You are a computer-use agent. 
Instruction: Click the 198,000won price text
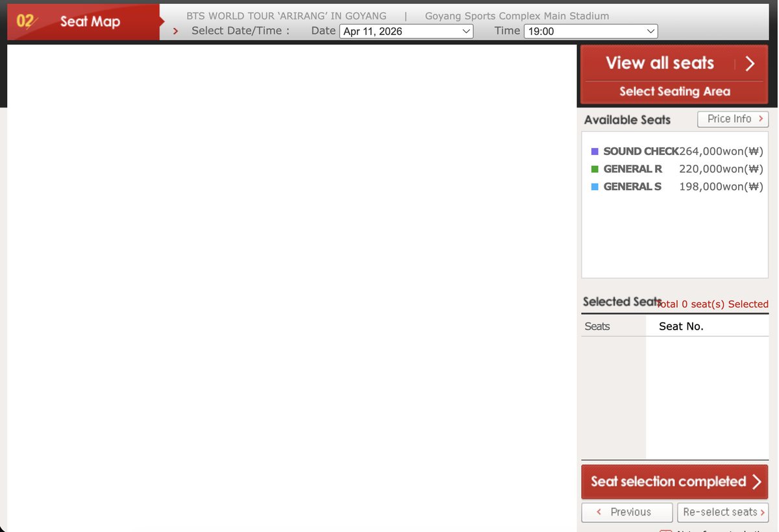(721, 186)
